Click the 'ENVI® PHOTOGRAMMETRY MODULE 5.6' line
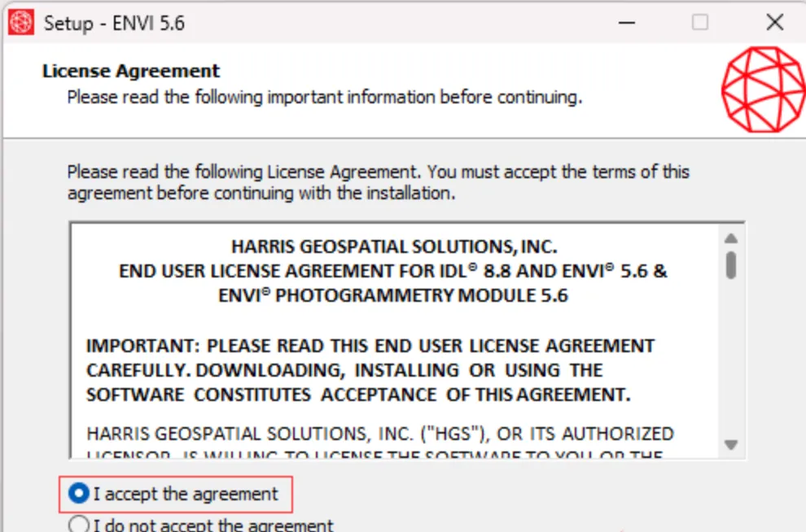Image resolution: width=806 pixels, height=532 pixels. coord(393,296)
